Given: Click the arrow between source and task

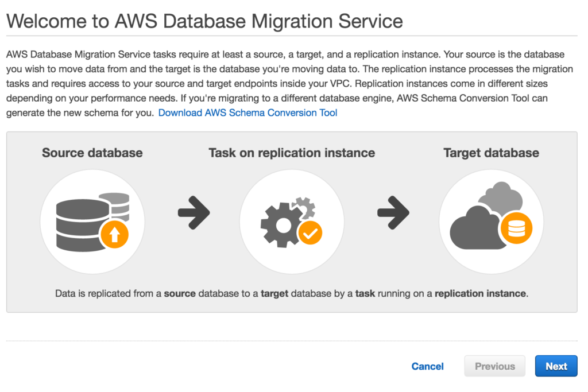Looking at the screenshot, I should tap(194, 212).
